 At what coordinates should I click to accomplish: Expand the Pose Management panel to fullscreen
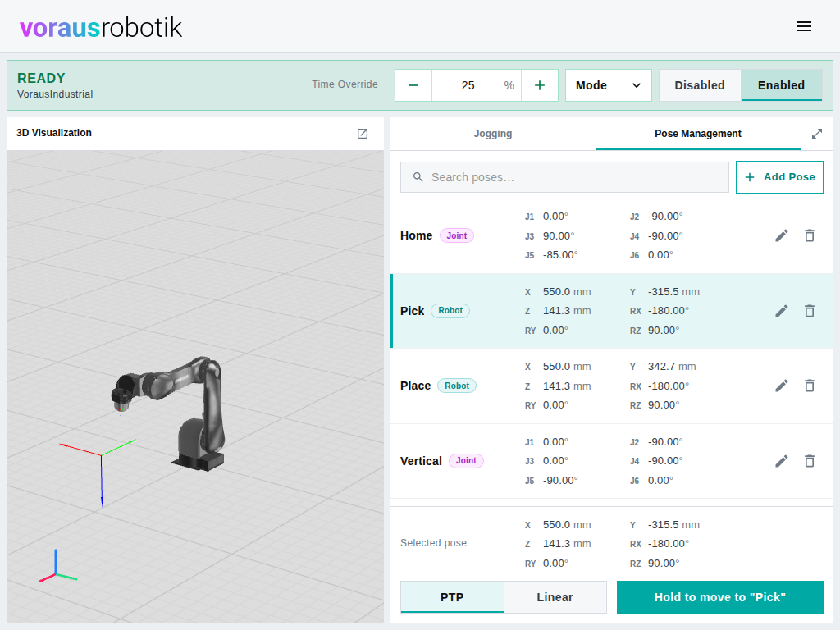[817, 134]
